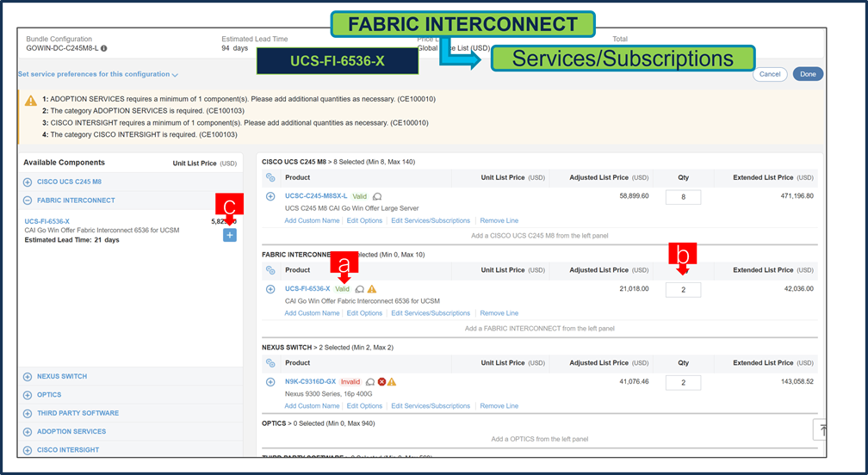Open the UCSC-C245-M8SX-L product link
This screenshot has width=868, height=475.
(x=316, y=196)
